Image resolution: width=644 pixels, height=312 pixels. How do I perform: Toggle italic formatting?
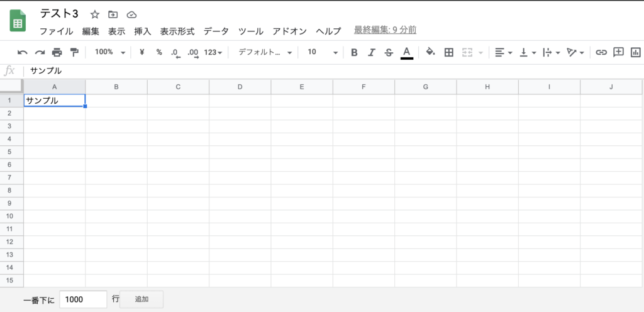[371, 52]
